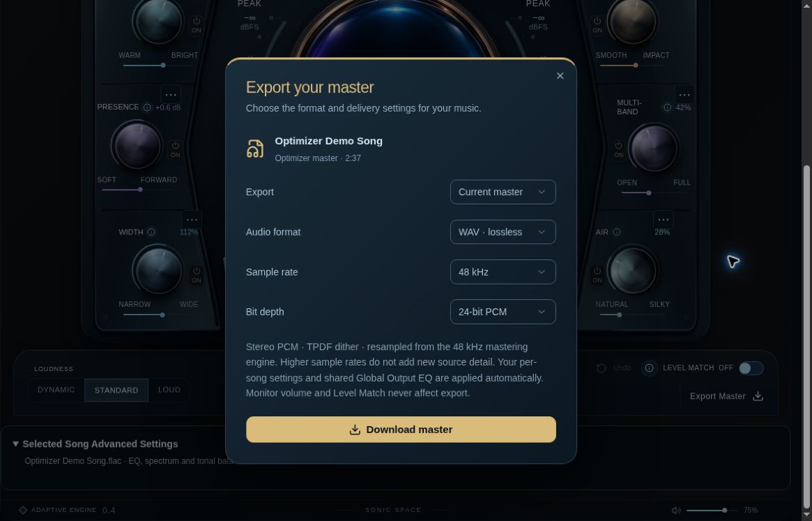The image size is (812, 521).
Task: Click the Adaptive Engine 0.4 value
Action: [x=109, y=511]
